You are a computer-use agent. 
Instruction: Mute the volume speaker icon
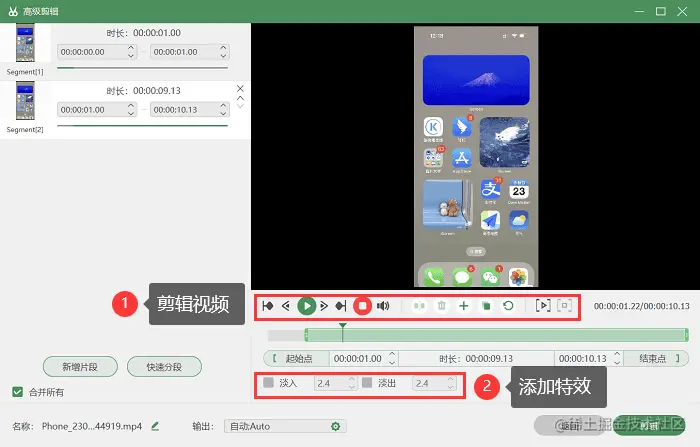point(383,306)
